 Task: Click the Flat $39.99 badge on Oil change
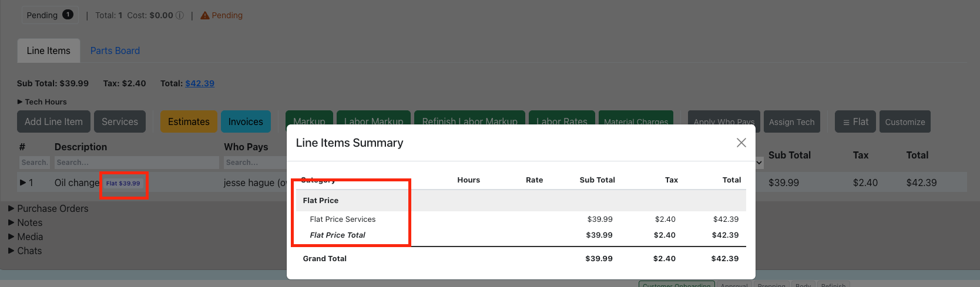pos(123,183)
